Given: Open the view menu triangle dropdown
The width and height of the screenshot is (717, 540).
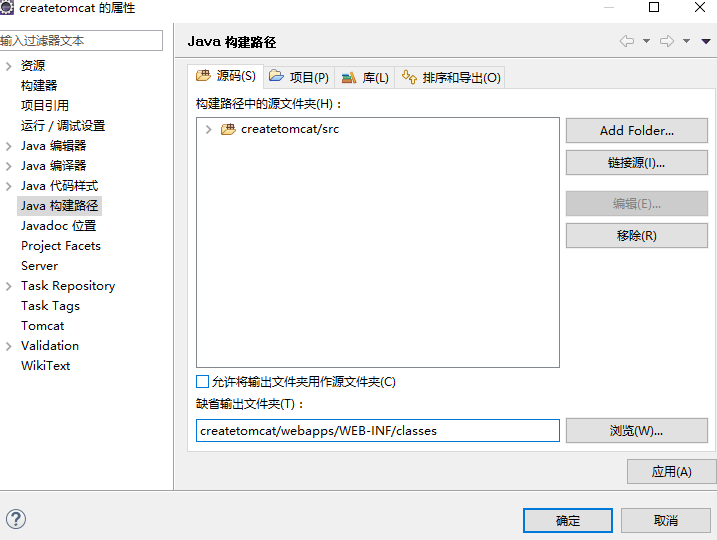Looking at the screenshot, I should 706,41.
